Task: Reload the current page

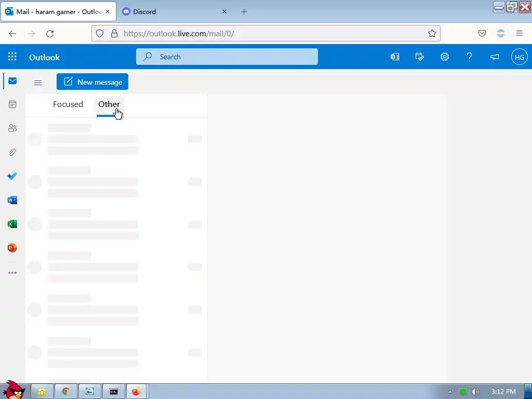Action: point(50,33)
